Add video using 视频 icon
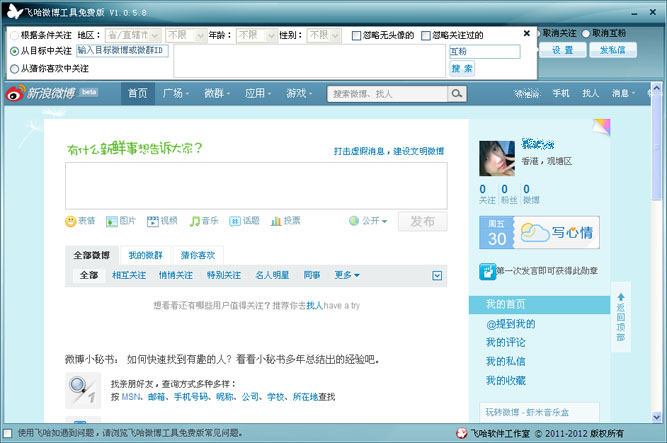The image size is (667, 443). tap(152, 221)
